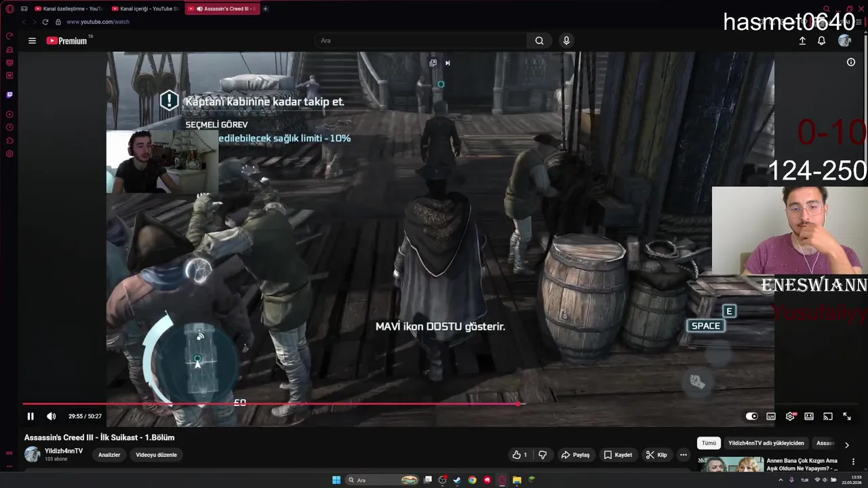The image size is (868, 488).
Task: Open sidebar history clock icon
Action: click(x=9, y=127)
